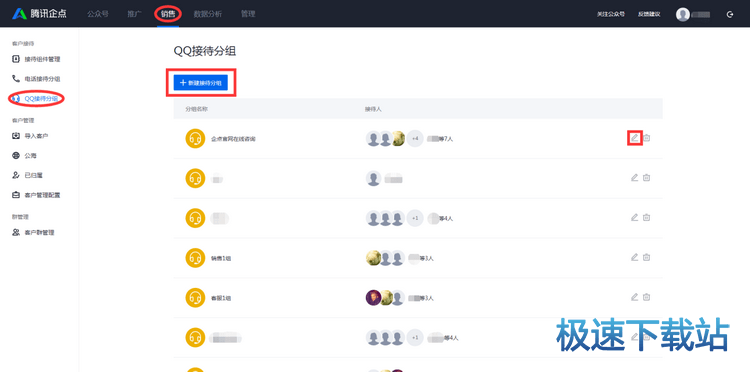Edit the group with a single receptionist
Viewport: 750px width, 372px height.
point(634,177)
